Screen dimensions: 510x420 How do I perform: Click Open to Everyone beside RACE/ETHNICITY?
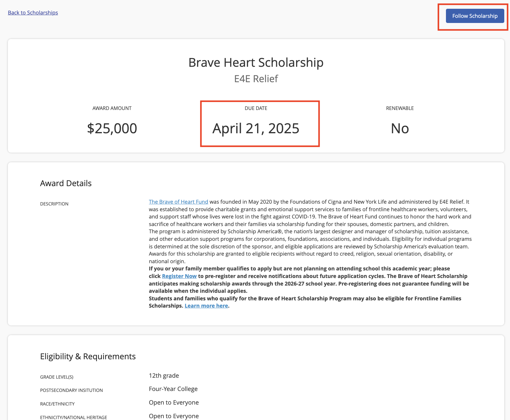click(174, 402)
